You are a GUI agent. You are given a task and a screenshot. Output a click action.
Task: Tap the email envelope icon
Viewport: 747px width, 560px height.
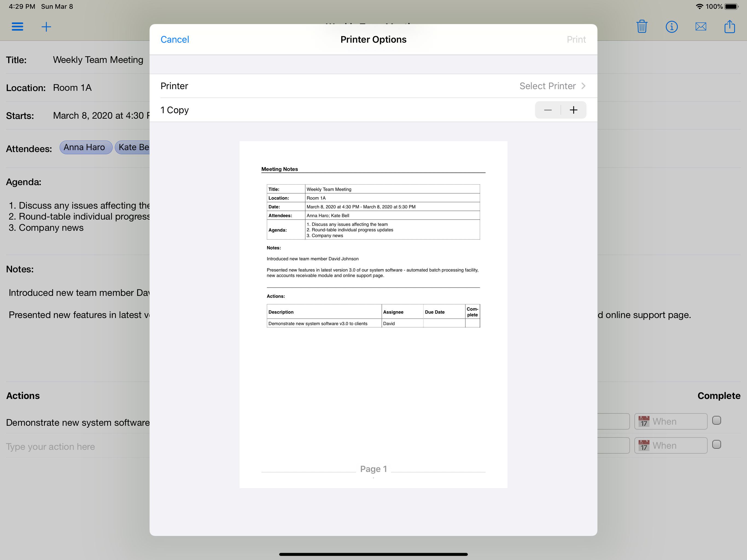(x=701, y=27)
